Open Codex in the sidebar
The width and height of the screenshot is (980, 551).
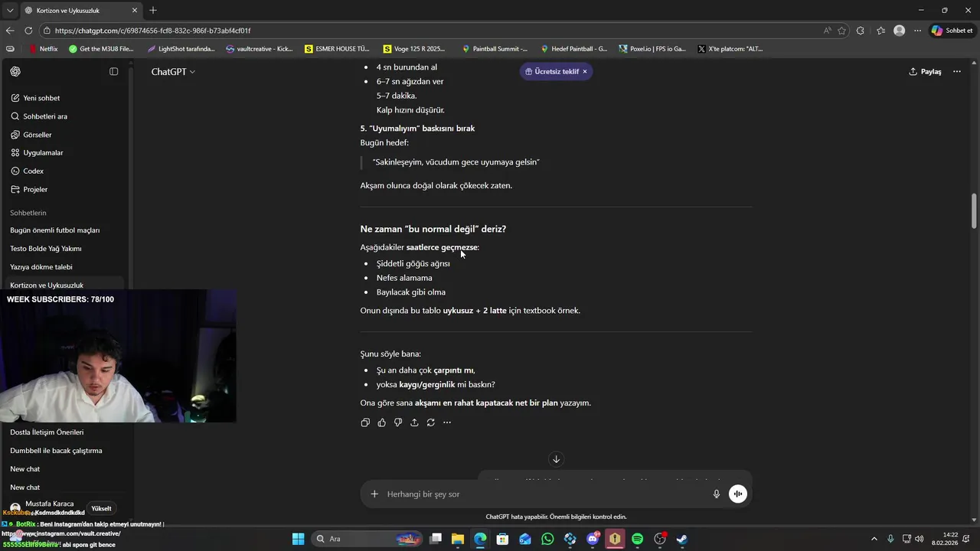click(x=34, y=171)
